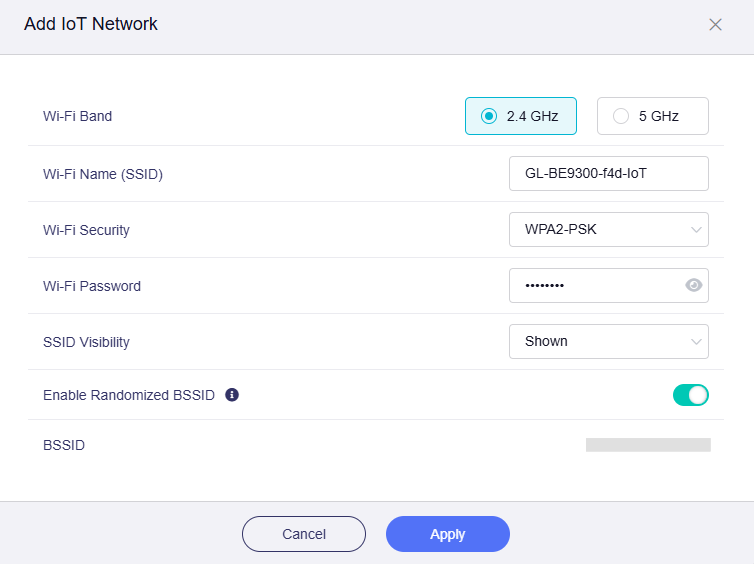Click the Wi-Fi Security label

(x=87, y=230)
